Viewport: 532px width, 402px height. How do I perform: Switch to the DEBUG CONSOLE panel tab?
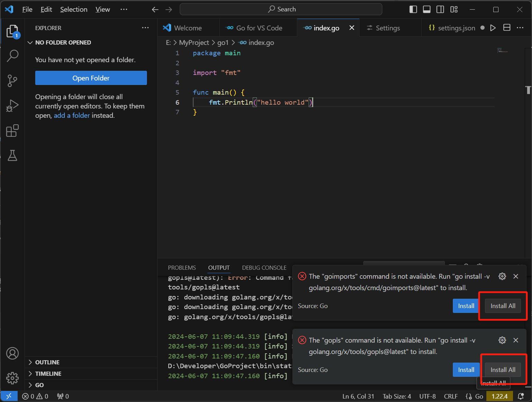264,268
